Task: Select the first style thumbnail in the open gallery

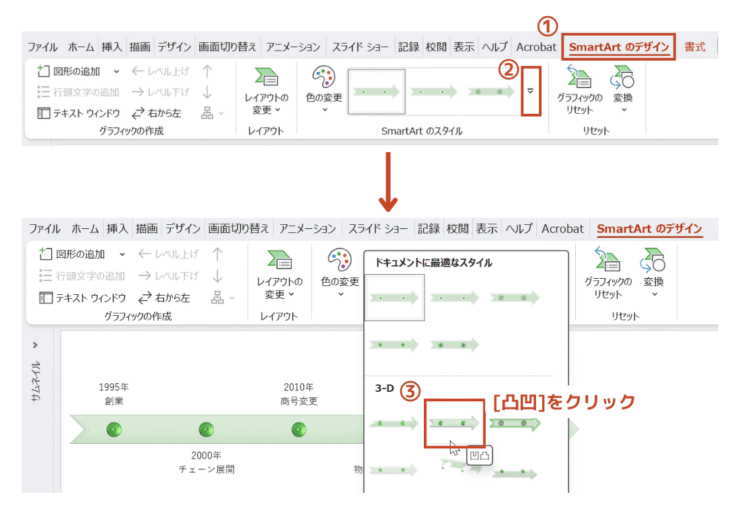Action: (393, 296)
